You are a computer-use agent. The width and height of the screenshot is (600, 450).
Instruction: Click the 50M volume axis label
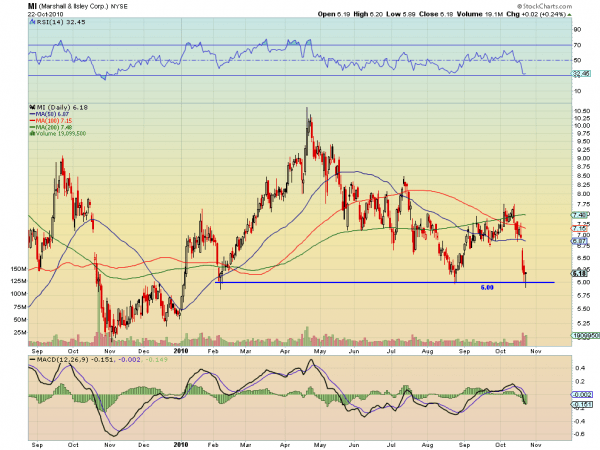click(20, 320)
